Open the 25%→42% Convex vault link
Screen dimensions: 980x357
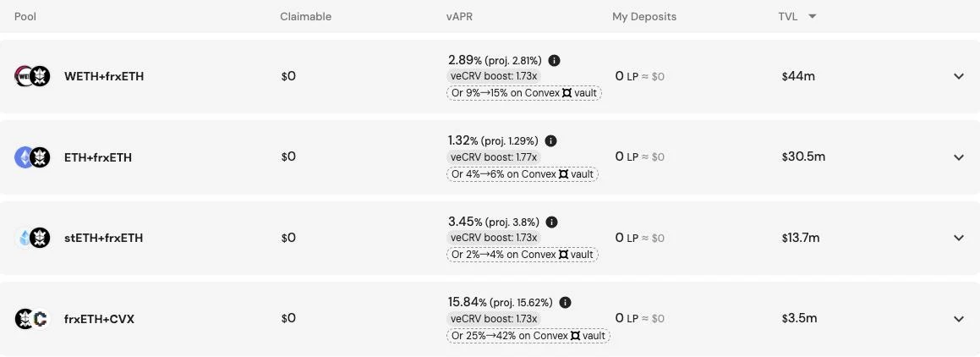528,336
